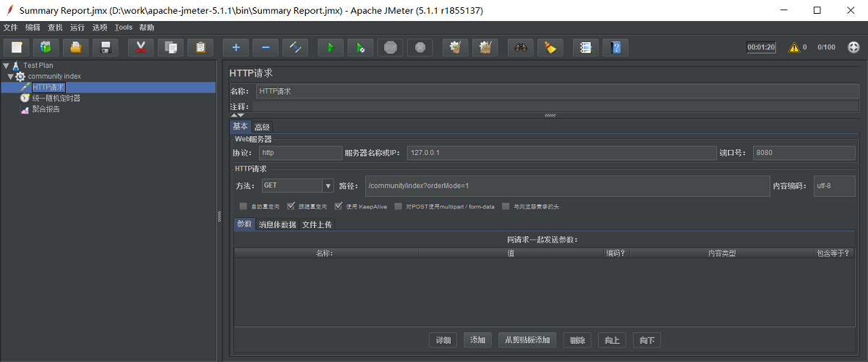
Task: Switch to the 消息体数据 tab
Action: click(x=277, y=224)
